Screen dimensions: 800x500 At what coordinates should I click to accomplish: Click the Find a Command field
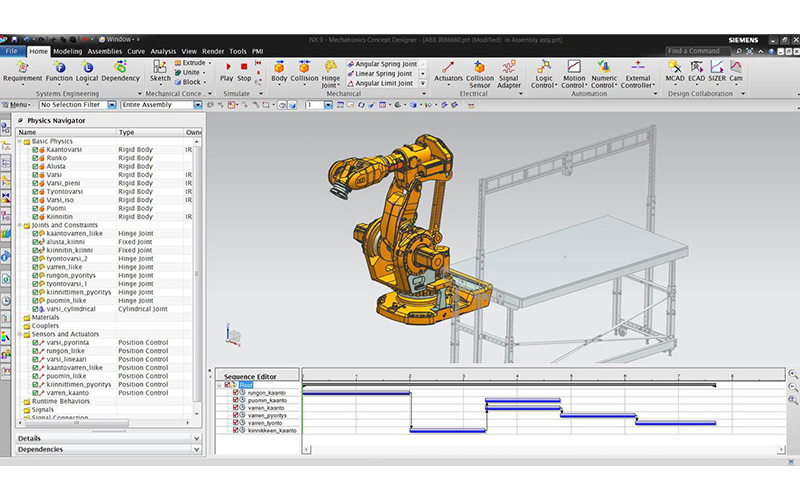(697, 51)
